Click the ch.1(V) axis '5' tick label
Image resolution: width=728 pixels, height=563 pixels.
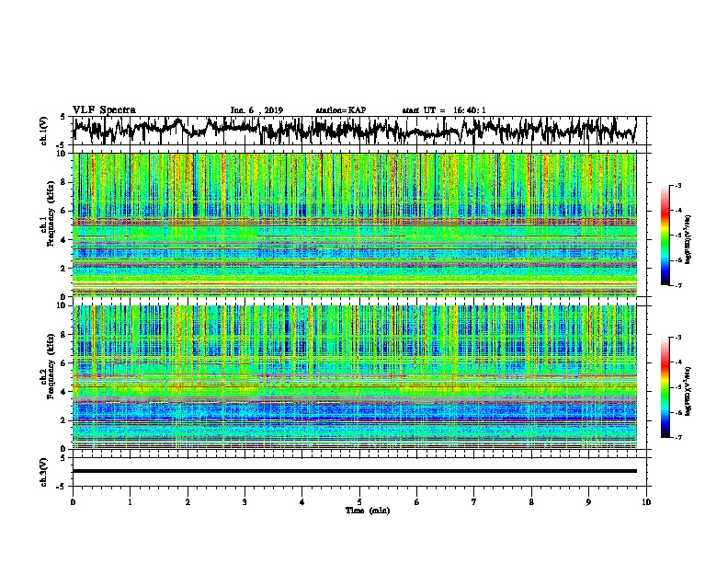pyautogui.click(x=63, y=117)
